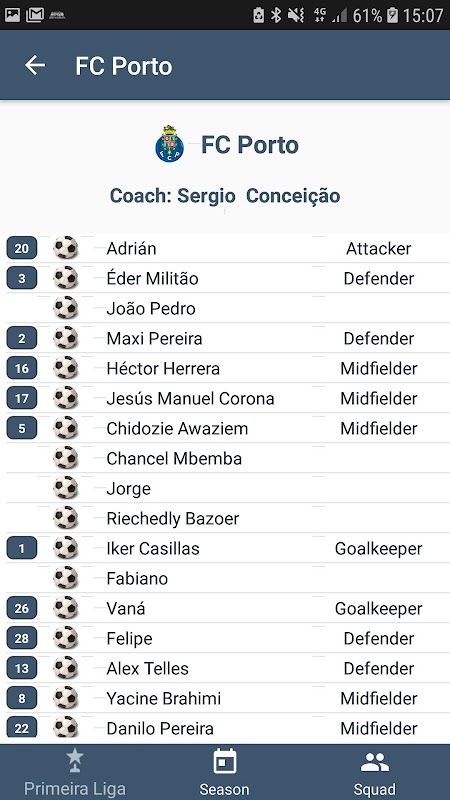This screenshot has width=450, height=800.
Task: Tap Goalkeeper label next to Vaná
Action: pos(379,608)
